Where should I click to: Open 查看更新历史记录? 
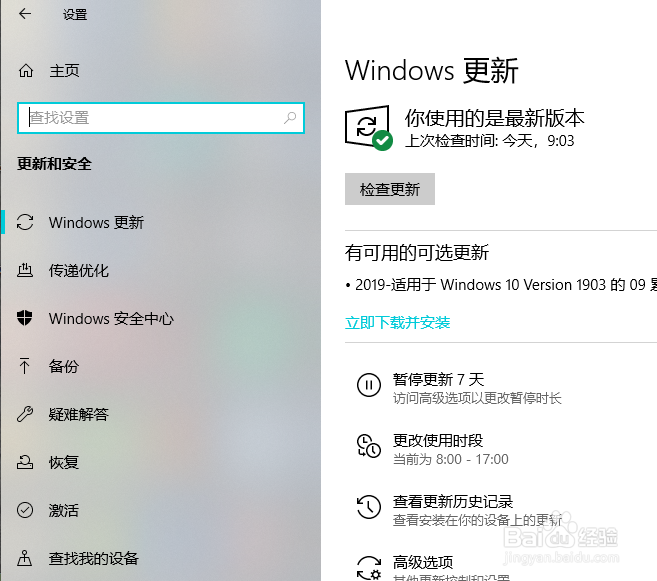click(x=453, y=501)
